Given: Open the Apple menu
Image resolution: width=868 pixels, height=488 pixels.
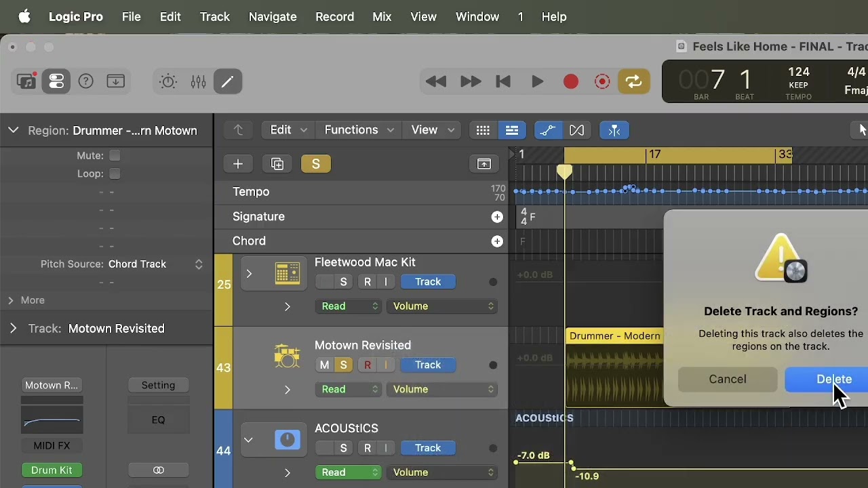Looking at the screenshot, I should pos(24,17).
